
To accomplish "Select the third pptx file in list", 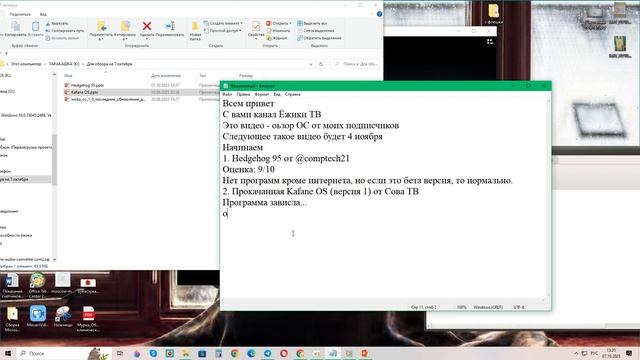I will click(104, 99).
